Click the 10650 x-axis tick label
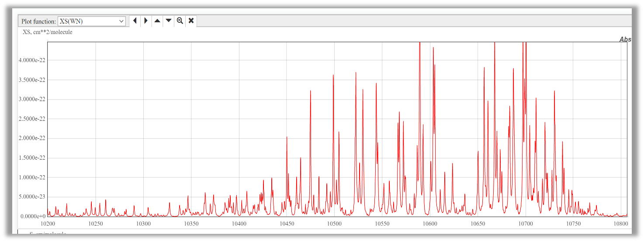The image size is (644, 243). (478, 224)
